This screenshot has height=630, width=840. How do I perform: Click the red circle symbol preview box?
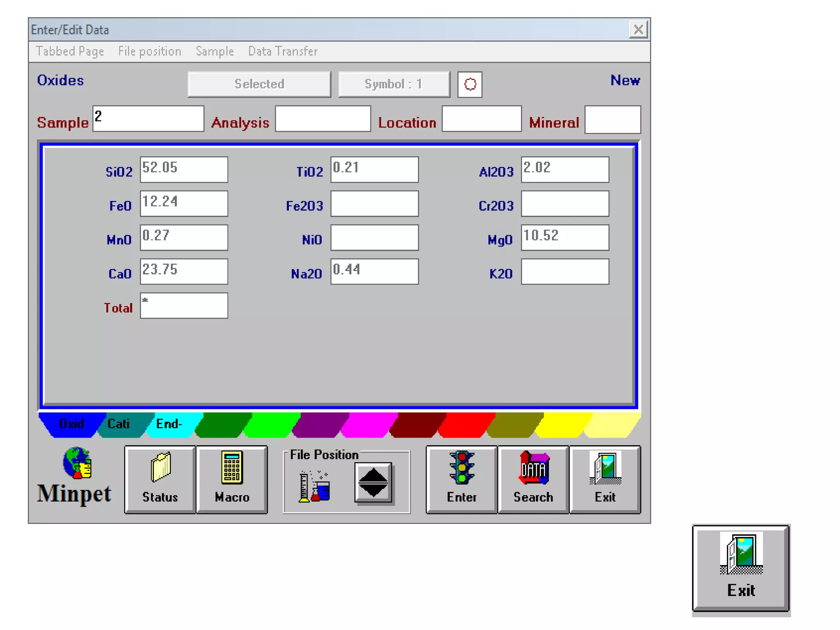tap(470, 84)
